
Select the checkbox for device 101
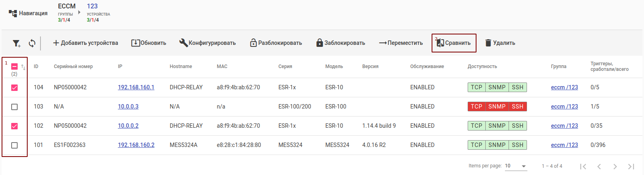14,145
